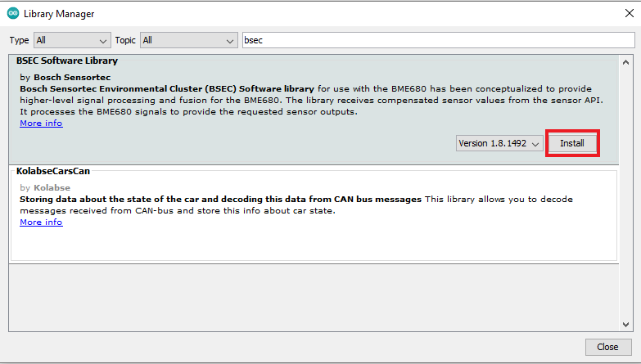Click the Arduino logo icon in title bar
This screenshot has width=641, height=364.
tap(13, 13)
